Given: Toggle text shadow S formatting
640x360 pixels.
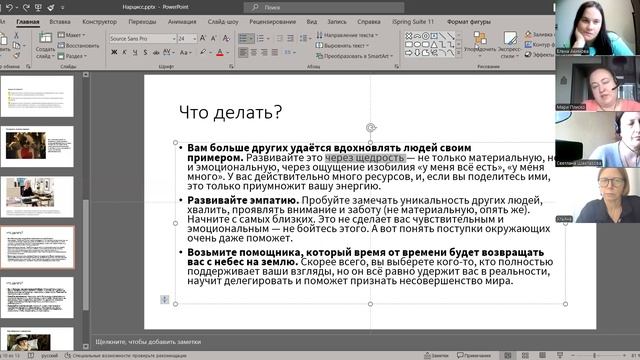Looking at the screenshot, I should [145, 52].
